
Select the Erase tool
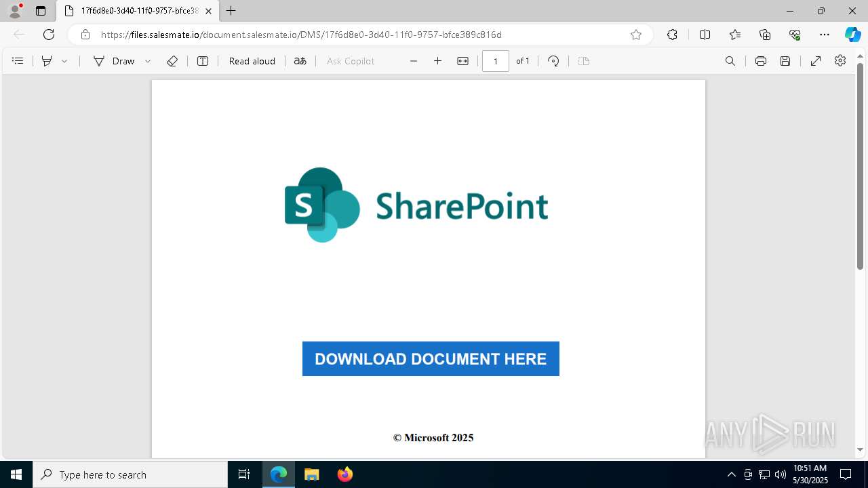coord(172,61)
